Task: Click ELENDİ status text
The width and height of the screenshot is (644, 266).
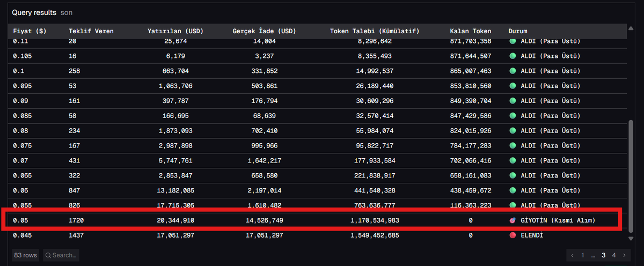Action: click(531, 235)
